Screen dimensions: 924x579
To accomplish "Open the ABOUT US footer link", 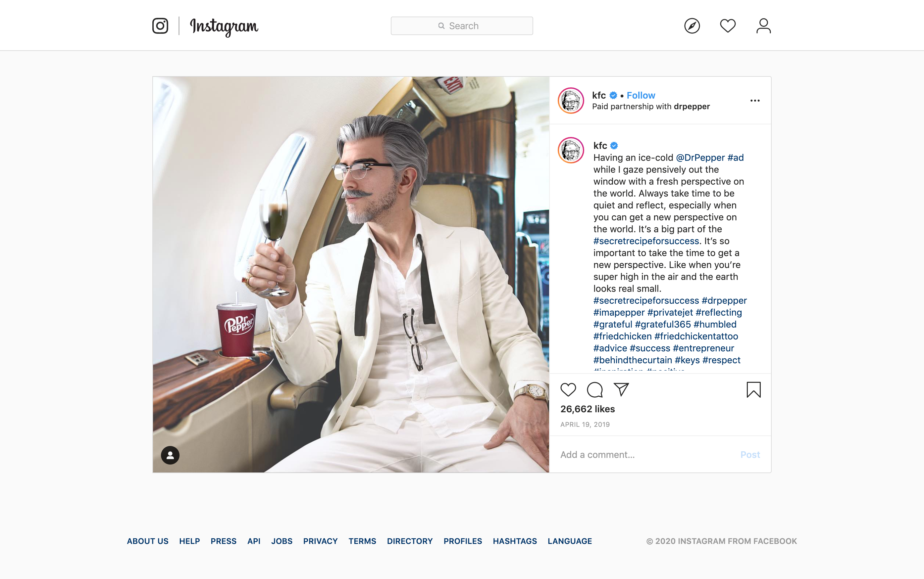I will (148, 541).
